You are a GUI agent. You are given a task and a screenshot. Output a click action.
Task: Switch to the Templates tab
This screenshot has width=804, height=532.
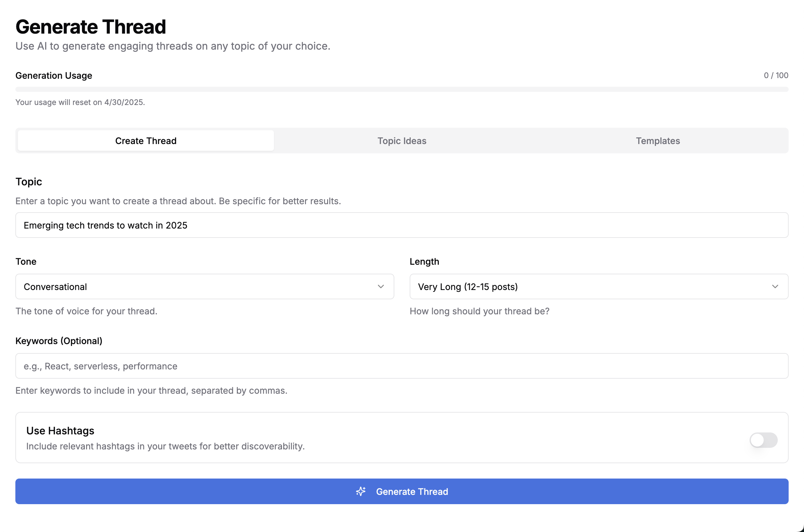point(657,141)
